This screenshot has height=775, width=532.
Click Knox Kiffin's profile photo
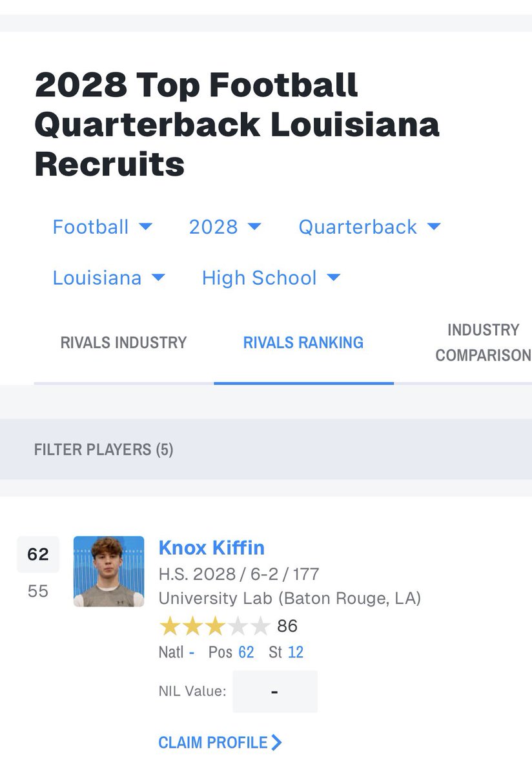coord(108,571)
